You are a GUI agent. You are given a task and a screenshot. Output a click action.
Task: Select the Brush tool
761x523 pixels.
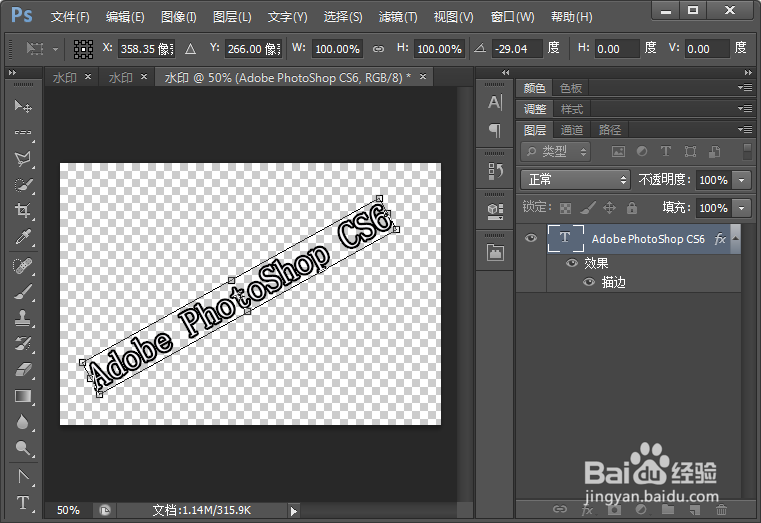coord(23,292)
